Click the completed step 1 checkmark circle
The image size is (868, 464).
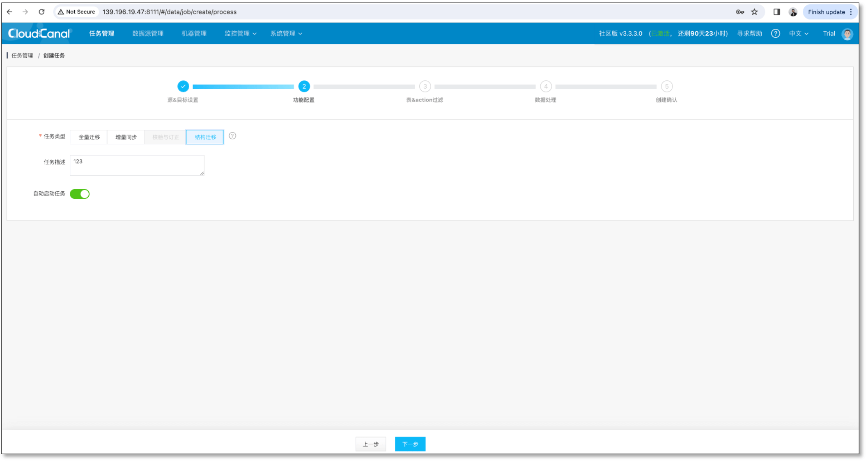point(183,87)
